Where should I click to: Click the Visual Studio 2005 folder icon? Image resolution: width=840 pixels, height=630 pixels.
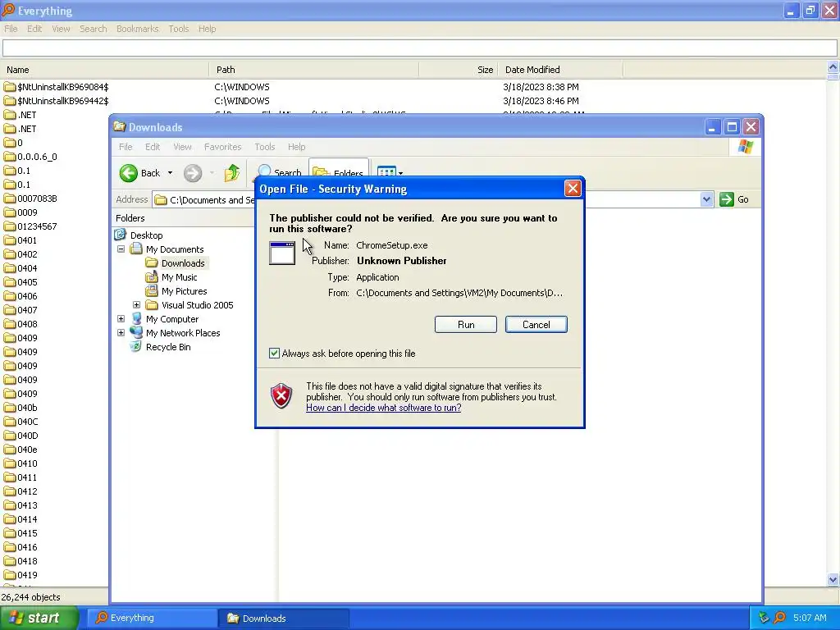[152, 305]
